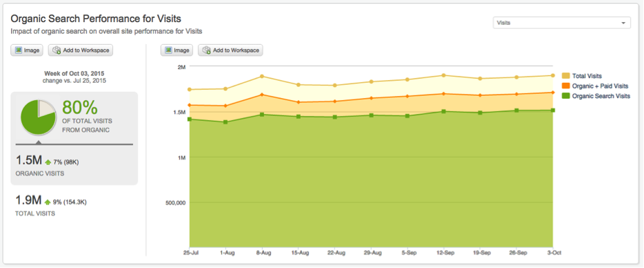Click the 2M y-axis label
This screenshot has width=644, height=268.
[x=181, y=67]
